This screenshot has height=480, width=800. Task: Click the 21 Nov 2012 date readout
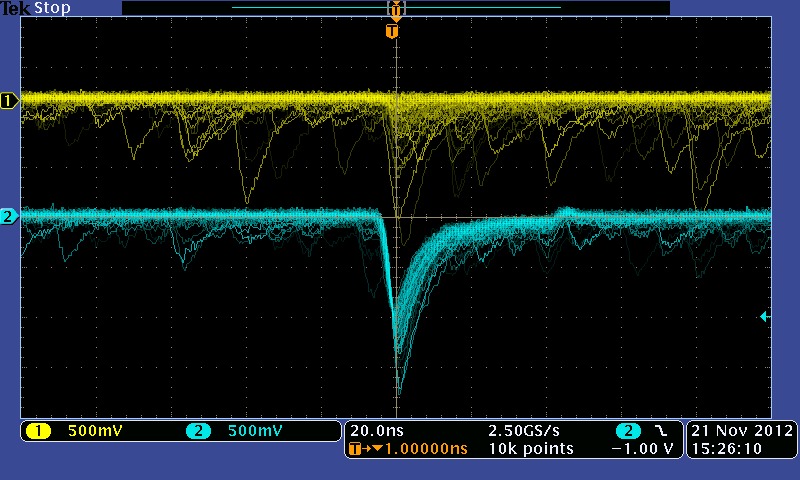(x=742, y=431)
